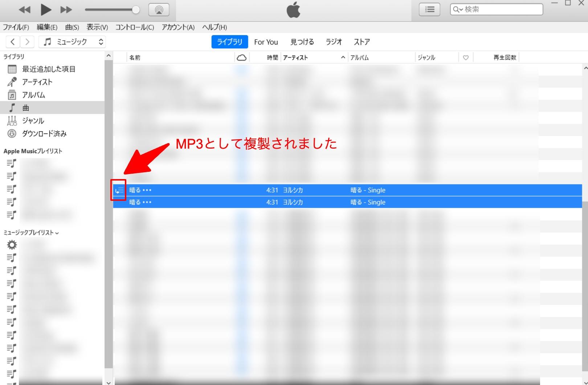Select ダウンロード済み in the sidebar
The image size is (588, 385).
[x=52, y=134]
